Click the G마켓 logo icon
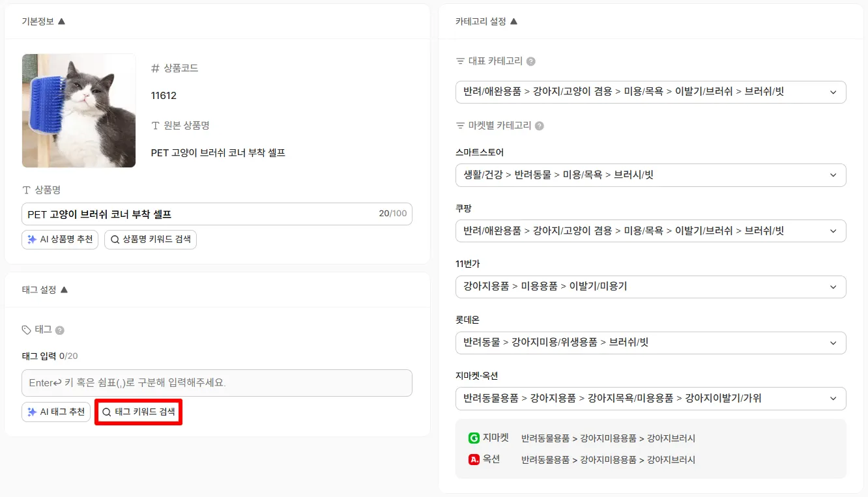This screenshot has width=868, height=497. point(474,438)
